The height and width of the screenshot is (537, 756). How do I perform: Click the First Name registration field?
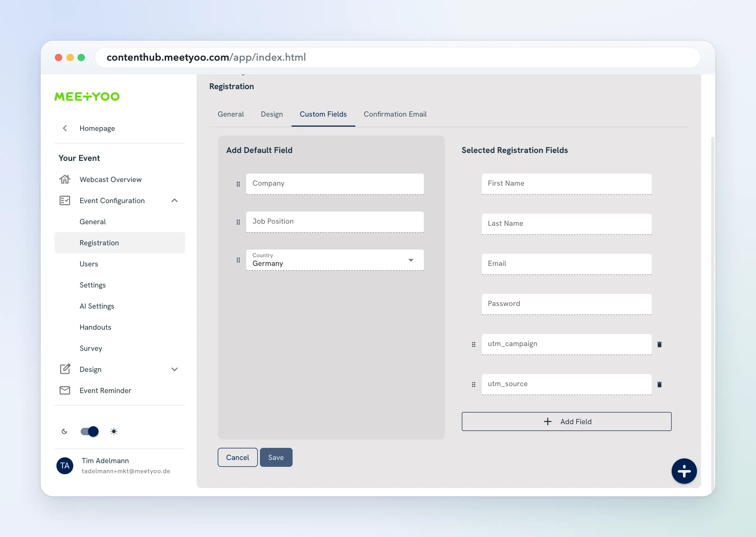pyautogui.click(x=566, y=184)
